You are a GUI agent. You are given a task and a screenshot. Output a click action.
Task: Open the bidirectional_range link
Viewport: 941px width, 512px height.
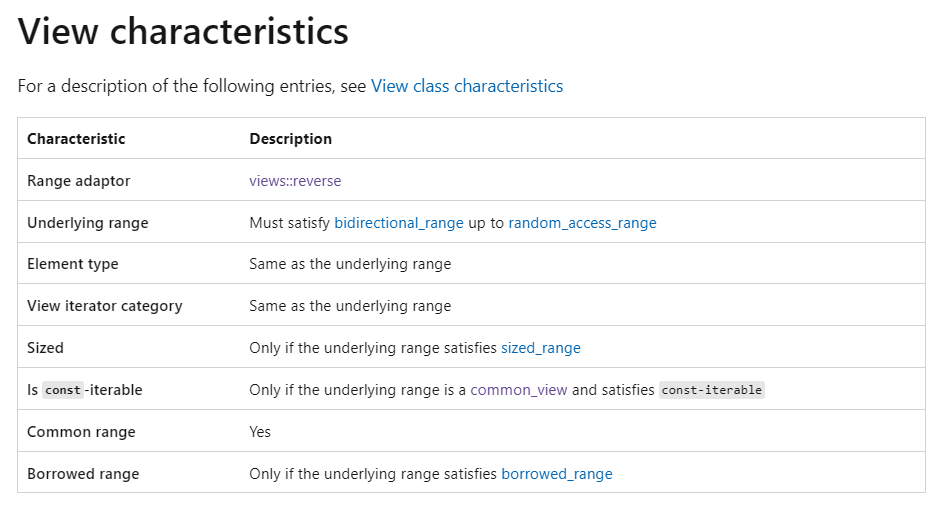tap(399, 223)
